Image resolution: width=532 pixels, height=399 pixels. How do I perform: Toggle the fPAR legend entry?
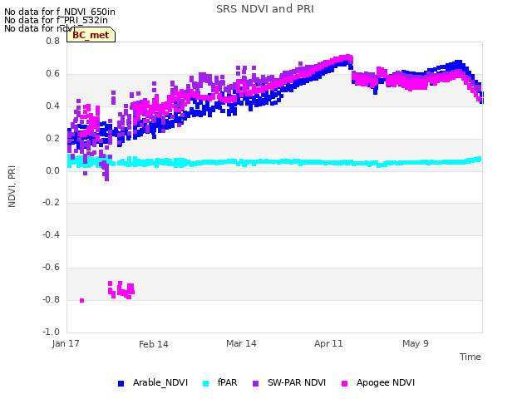pos(219,382)
